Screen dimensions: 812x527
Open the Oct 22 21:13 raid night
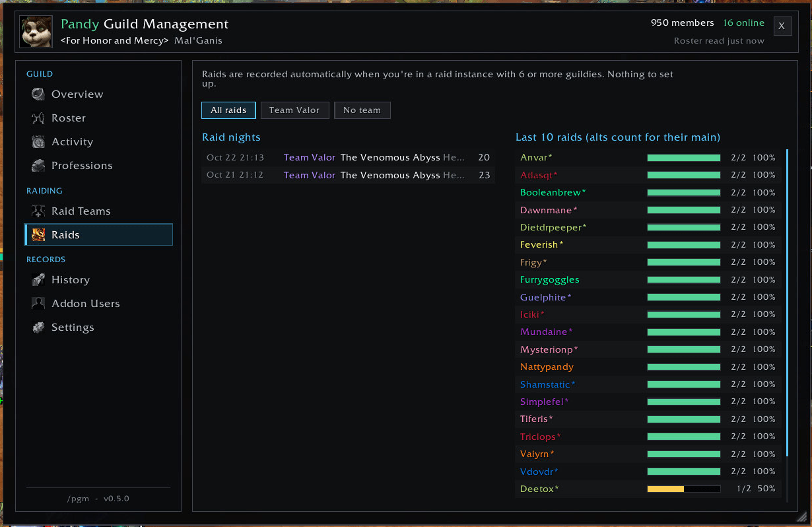[348, 158]
